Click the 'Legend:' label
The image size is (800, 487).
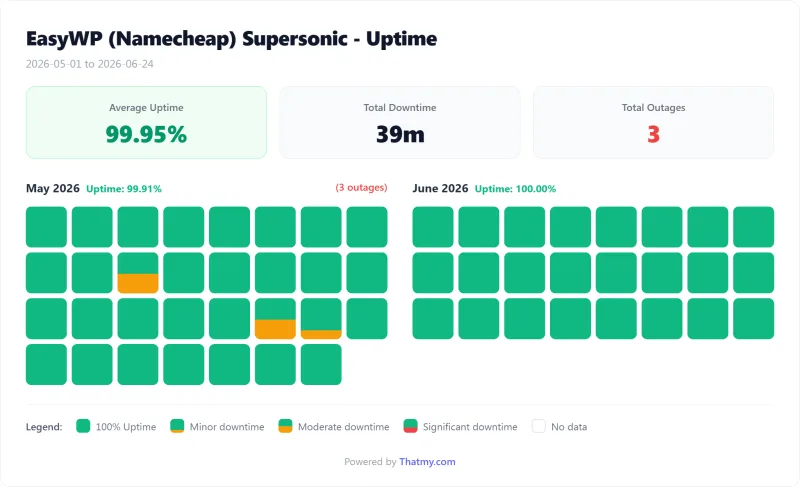click(x=44, y=427)
